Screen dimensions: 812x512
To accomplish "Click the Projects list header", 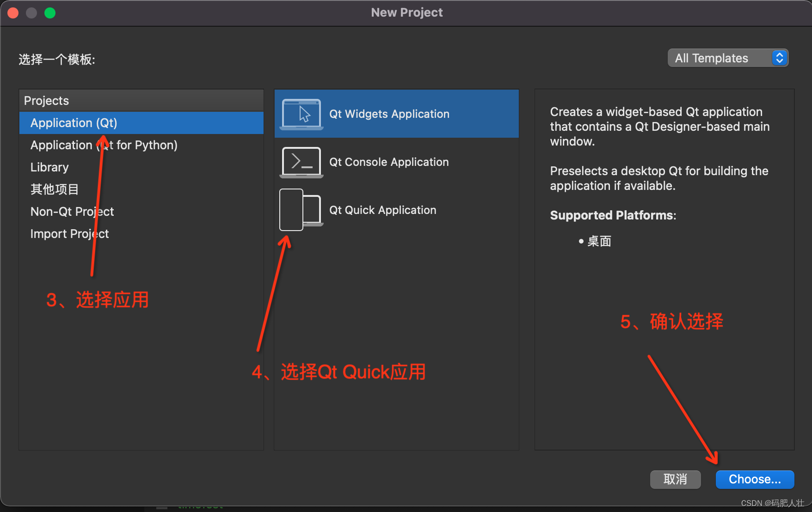I will (x=141, y=101).
